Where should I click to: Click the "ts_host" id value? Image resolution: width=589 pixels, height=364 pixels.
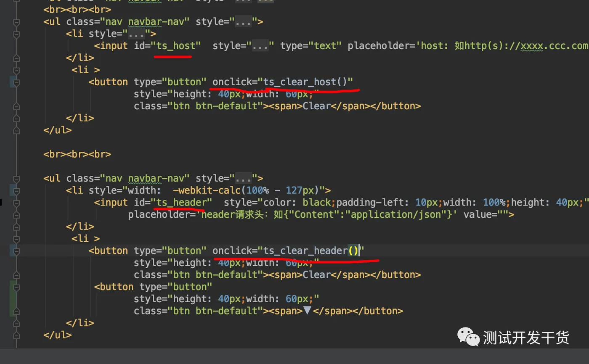[x=176, y=46]
